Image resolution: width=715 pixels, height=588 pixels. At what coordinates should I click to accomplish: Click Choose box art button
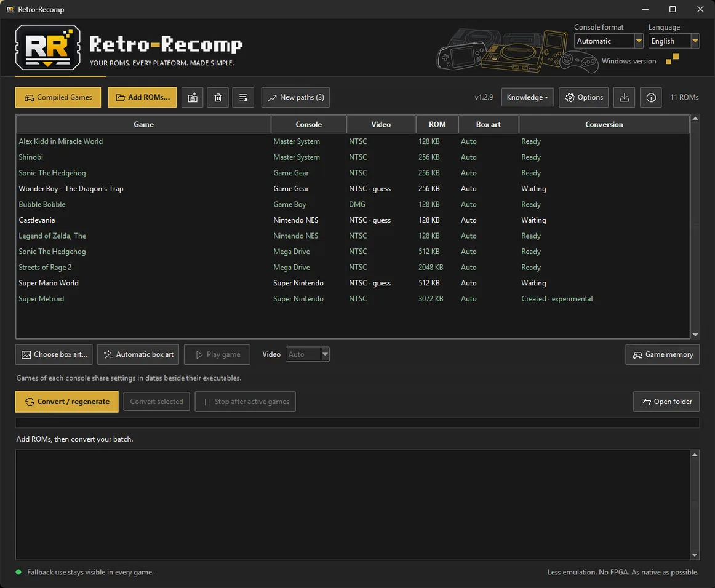click(54, 355)
